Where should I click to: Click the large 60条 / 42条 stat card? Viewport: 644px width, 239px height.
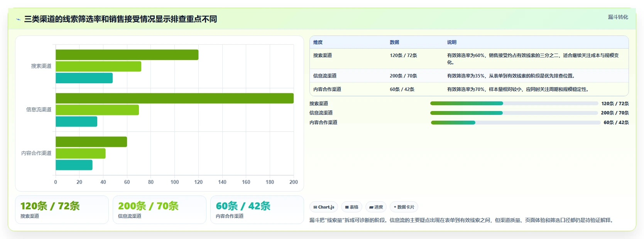(x=257, y=210)
